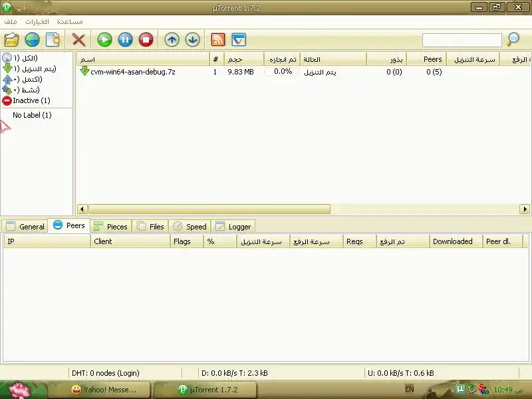Sort peers by سرعة الرفع column
532x399 pixels.
point(317,241)
